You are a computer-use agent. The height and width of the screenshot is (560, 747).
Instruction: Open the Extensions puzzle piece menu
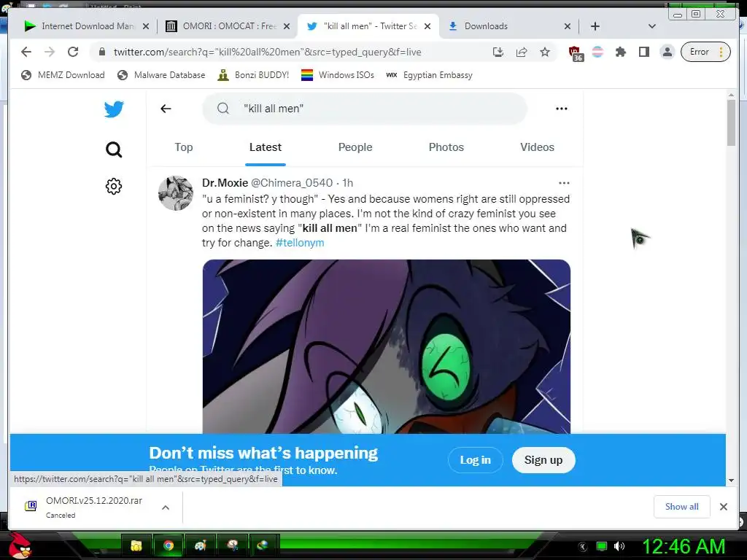pyautogui.click(x=620, y=52)
